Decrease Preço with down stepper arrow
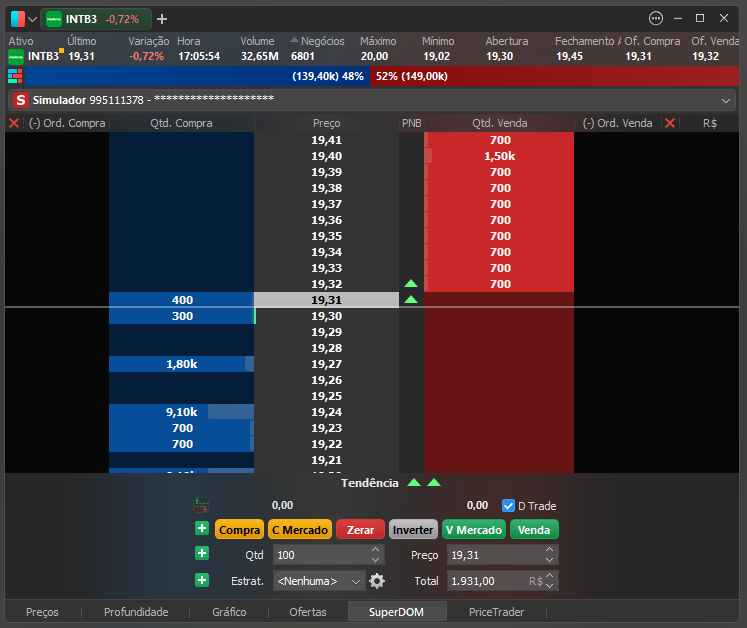 tap(550, 560)
